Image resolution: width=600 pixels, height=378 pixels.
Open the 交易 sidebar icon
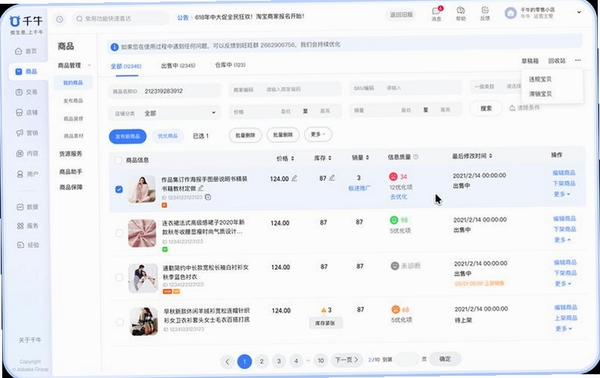point(19,92)
